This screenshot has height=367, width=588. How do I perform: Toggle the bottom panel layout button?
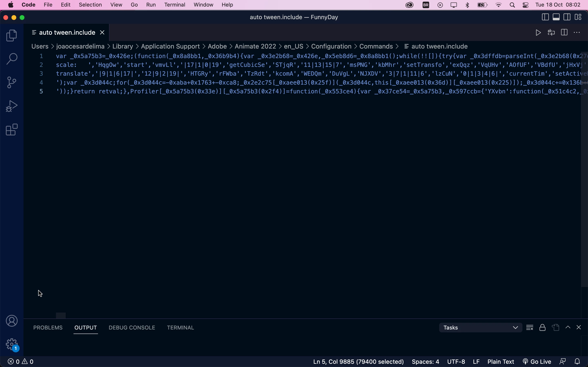(556, 17)
